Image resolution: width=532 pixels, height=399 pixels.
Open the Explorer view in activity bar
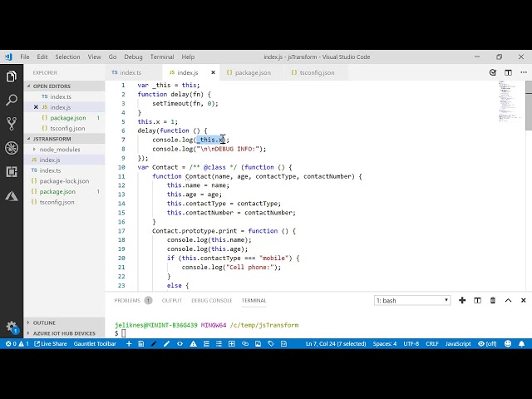pos(11,76)
